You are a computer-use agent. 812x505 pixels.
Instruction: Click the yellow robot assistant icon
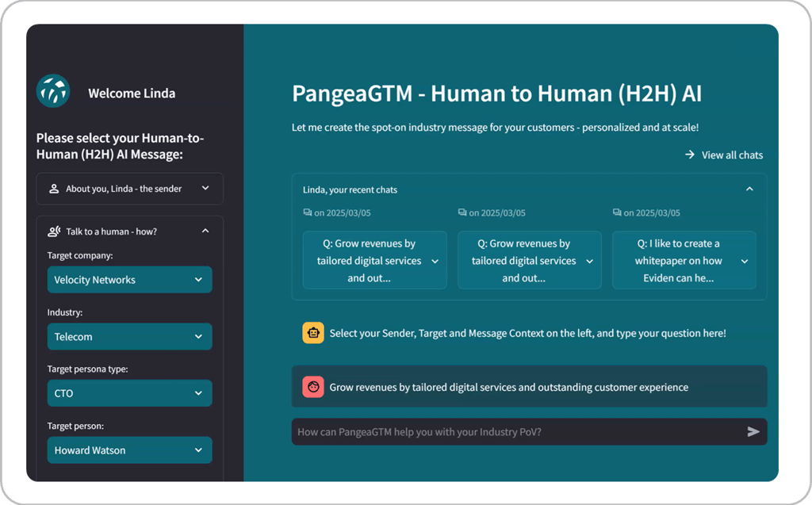pyautogui.click(x=313, y=333)
